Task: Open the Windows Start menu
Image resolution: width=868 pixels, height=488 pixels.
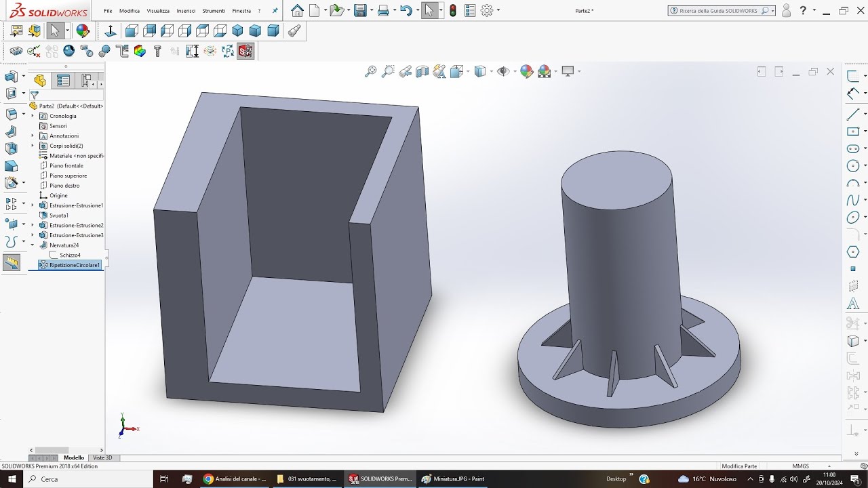Action: 12,479
